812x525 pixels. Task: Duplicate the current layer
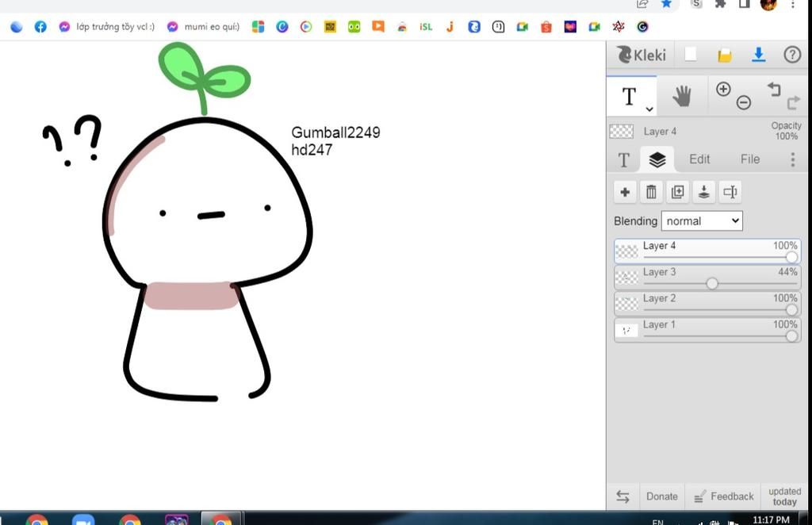click(x=677, y=192)
